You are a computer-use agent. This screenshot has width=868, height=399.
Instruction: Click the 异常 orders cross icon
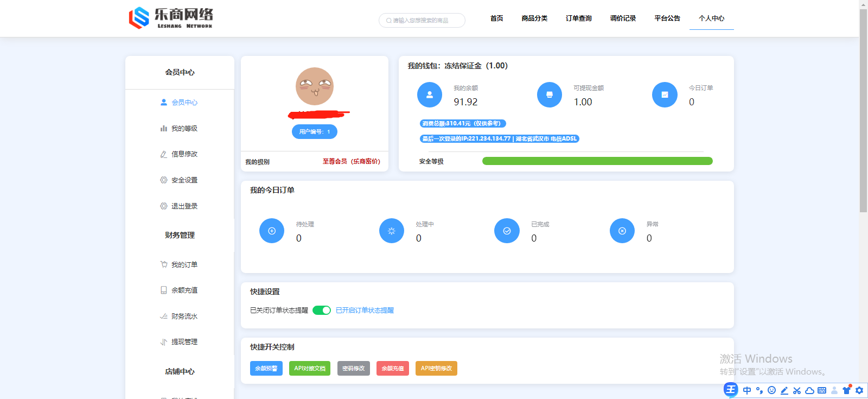click(x=622, y=231)
